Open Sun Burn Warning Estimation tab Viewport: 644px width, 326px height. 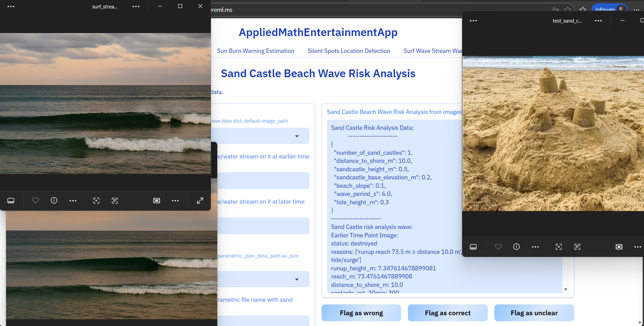(255, 51)
